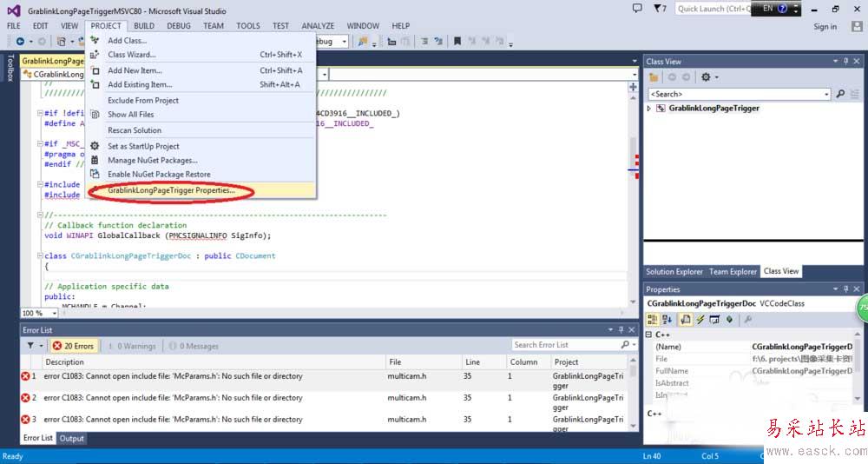Click the Search Error List field

566,345
